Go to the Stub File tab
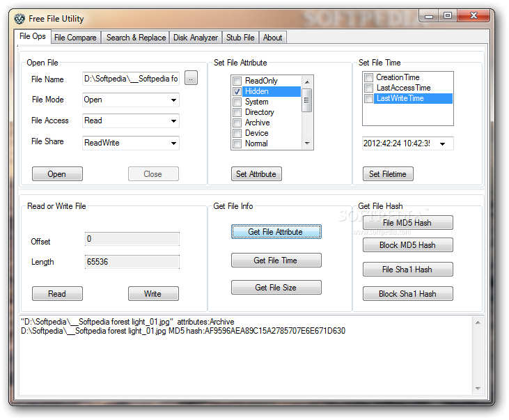The image size is (509, 420). [240, 38]
